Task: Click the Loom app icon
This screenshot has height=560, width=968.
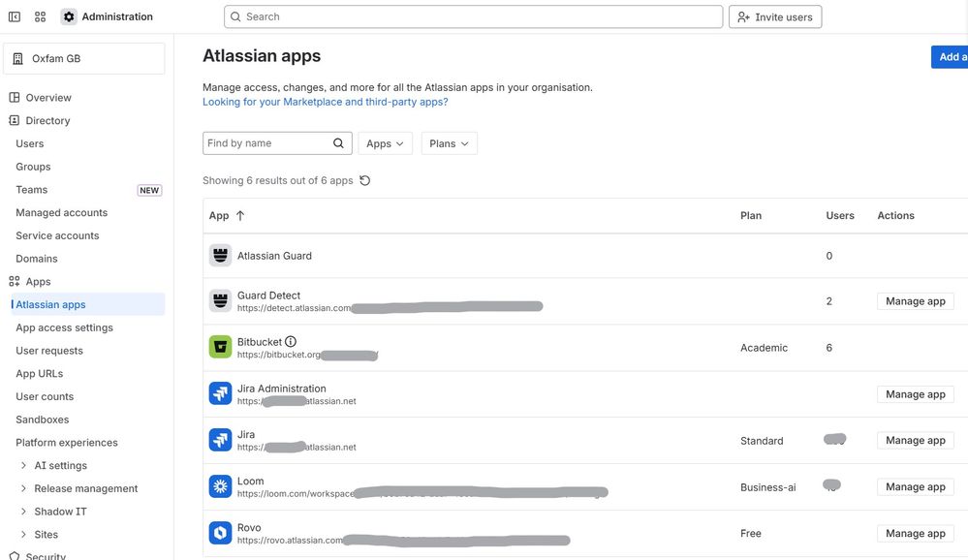Action: tap(220, 486)
